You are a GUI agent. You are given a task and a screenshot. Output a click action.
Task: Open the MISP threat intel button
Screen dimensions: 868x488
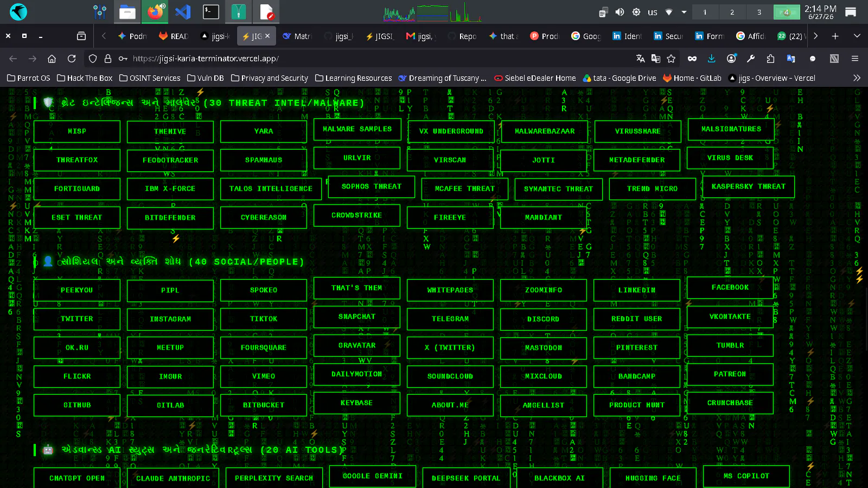click(x=77, y=131)
